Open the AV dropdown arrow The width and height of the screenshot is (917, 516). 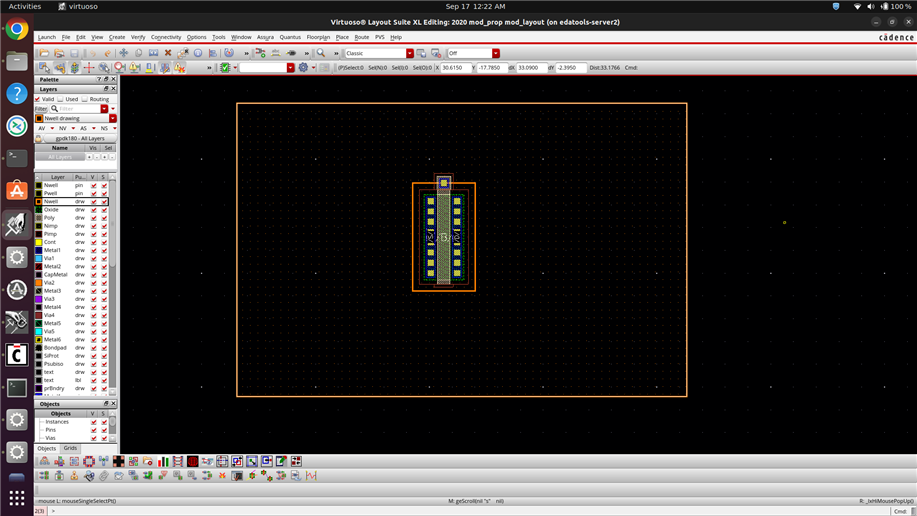pos(52,128)
